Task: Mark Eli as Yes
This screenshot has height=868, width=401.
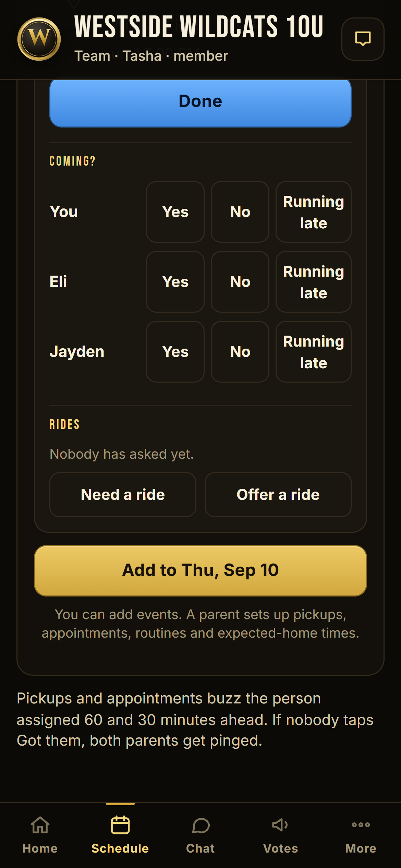Action: (x=175, y=282)
